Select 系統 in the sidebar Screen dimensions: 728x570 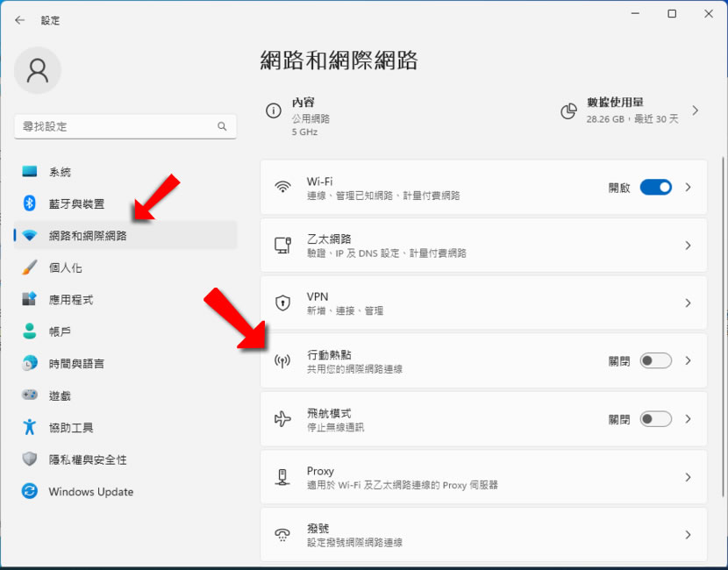tap(125, 172)
